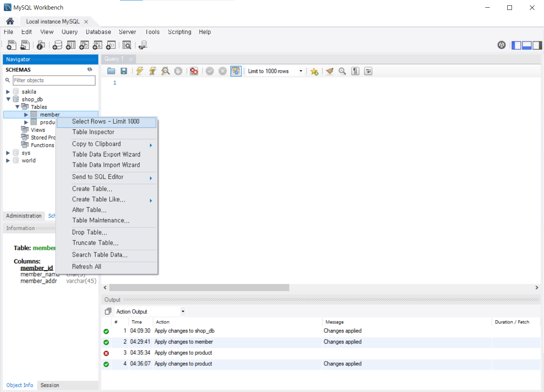Screen dimensions: 544x392
Task: Save the script with floppy icon
Action: pos(124,71)
